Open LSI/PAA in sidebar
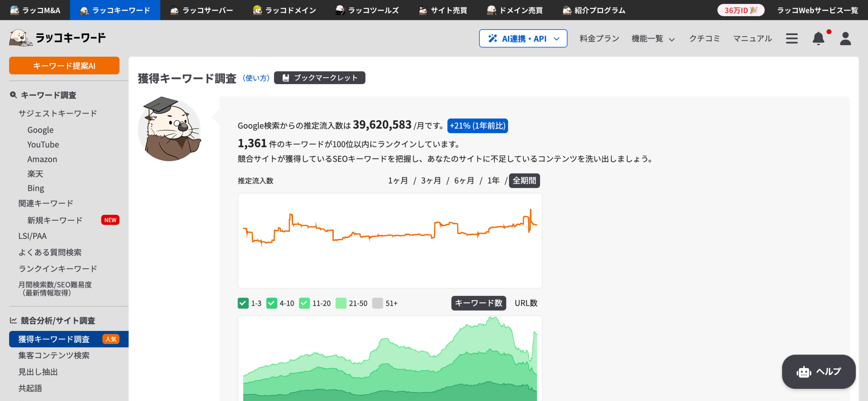This screenshot has width=868, height=401. (x=33, y=236)
